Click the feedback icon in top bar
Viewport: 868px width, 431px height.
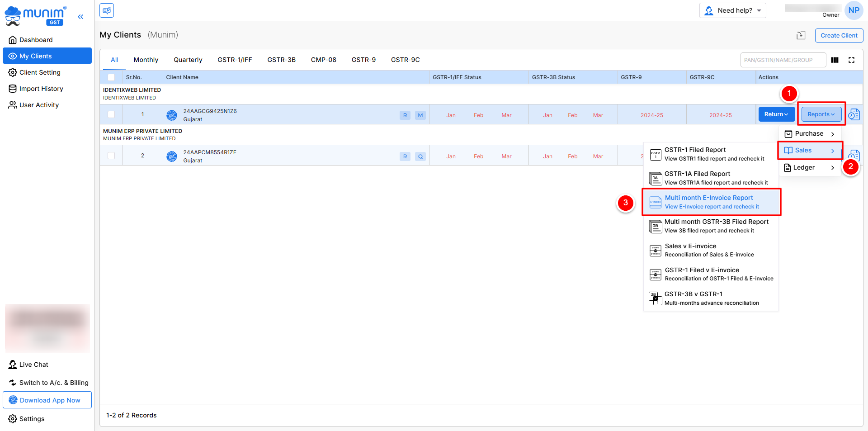(107, 10)
